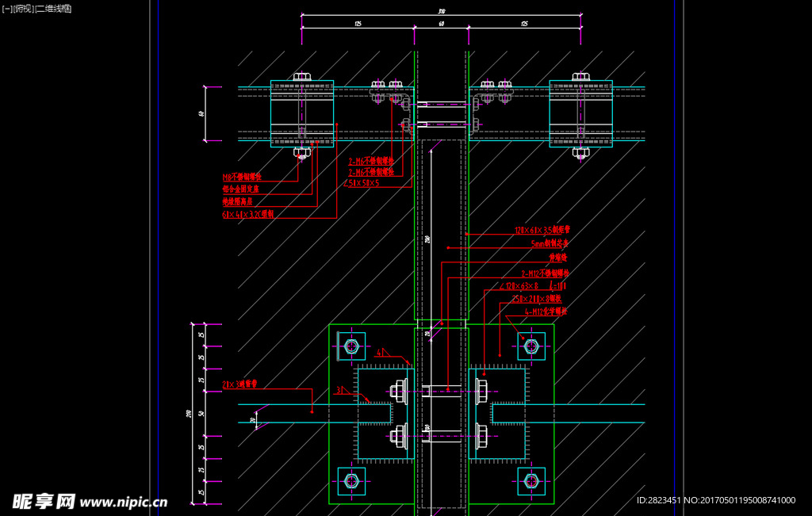This screenshot has height=516, width=812.
Task: Select the top-left anchor bolt on the base plate
Action: 351,346
